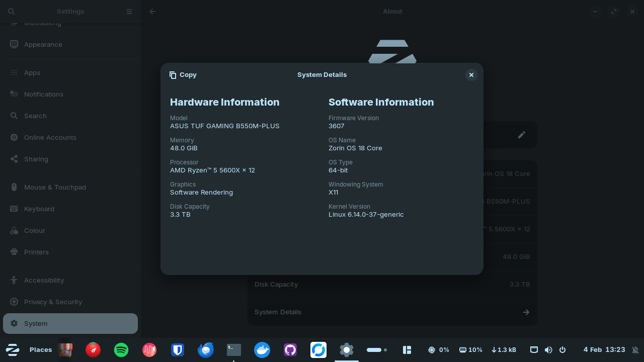This screenshot has width=644, height=362.
Task: Click the workspace switcher indicator
Action: pos(377,350)
